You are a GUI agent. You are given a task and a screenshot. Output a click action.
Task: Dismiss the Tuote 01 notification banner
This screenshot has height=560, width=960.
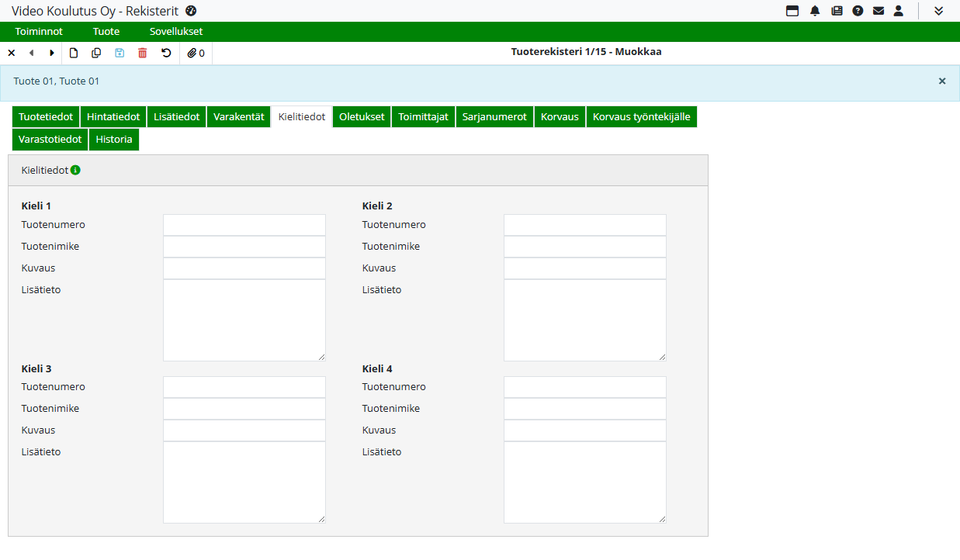[942, 81]
